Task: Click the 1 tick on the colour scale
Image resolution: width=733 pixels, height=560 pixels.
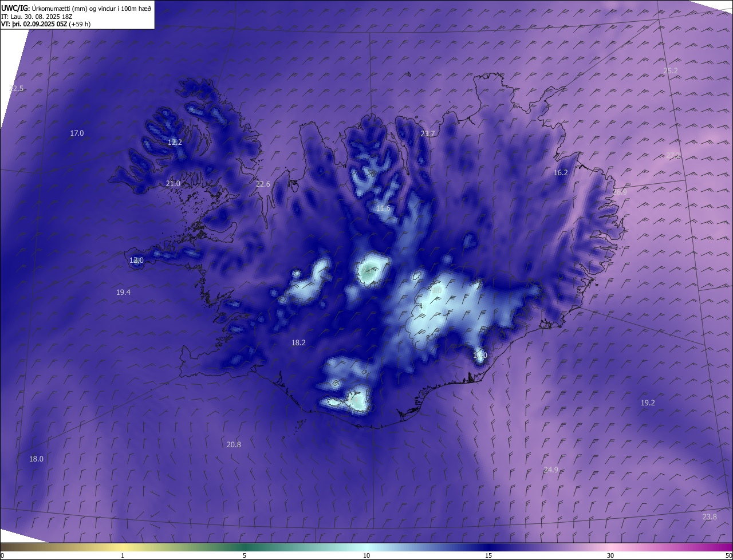Action: point(123,555)
